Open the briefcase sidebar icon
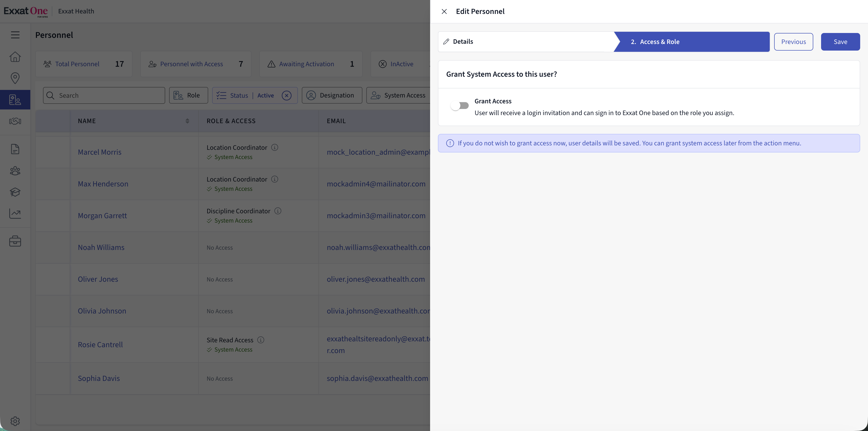This screenshot has height=431, width=868. click(x=15, y=241)
